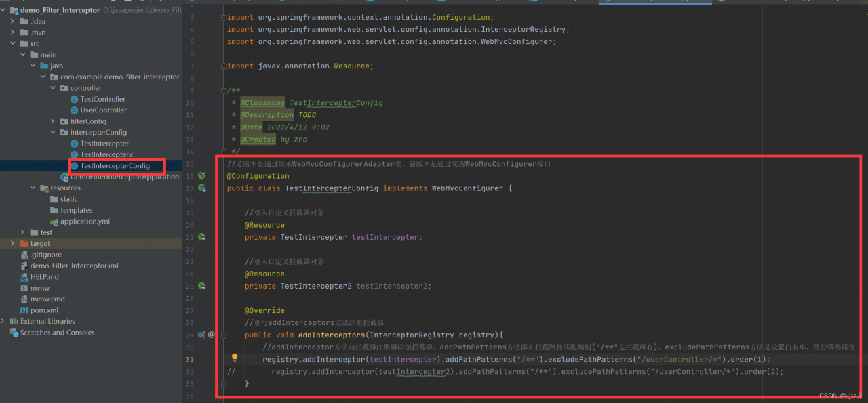Click the @Classname Javadoc tag
868x403 pixels.
[262, 103]
